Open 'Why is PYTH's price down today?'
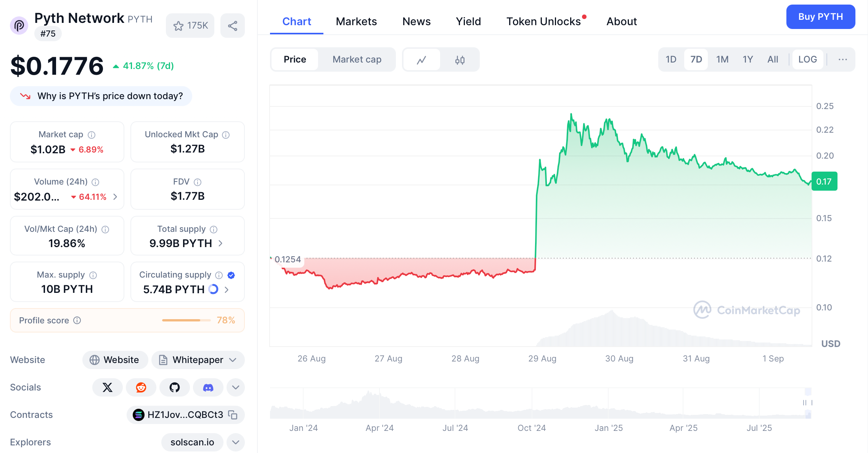The height and width of the screenshot is (453, 868). pyautogui.click(x=101, y=96)
